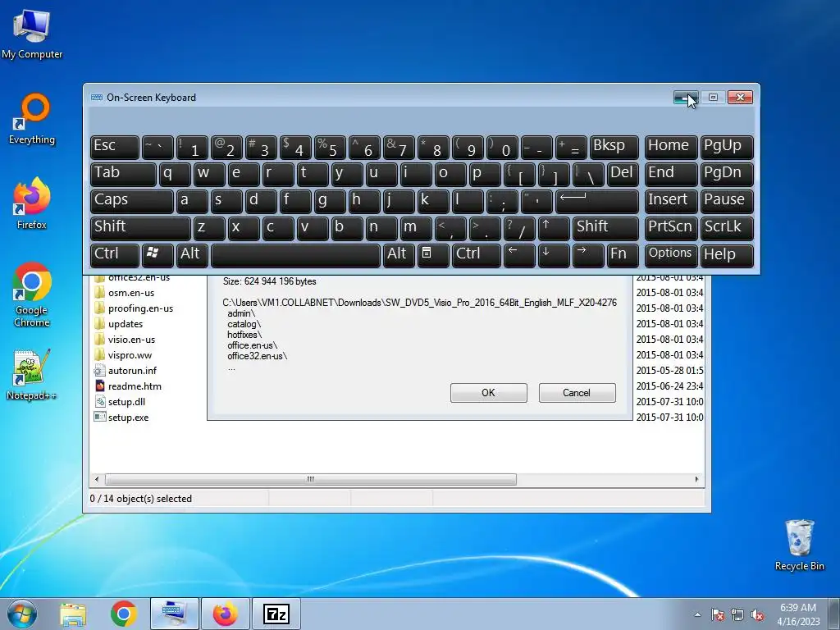Tap the Del key
Image resolution: width=840 pixels, height=630 pixels.
click(623, 175)
